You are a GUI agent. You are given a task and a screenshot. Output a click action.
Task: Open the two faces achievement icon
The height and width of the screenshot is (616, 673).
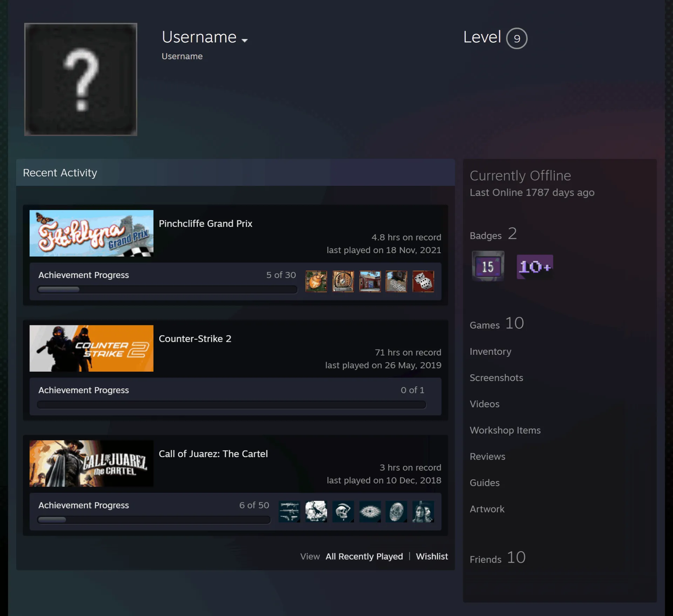pos(423,512)
